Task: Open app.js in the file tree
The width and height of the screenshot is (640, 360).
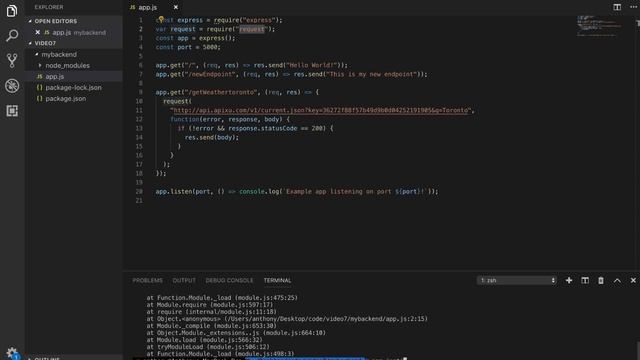Action: 74,76
